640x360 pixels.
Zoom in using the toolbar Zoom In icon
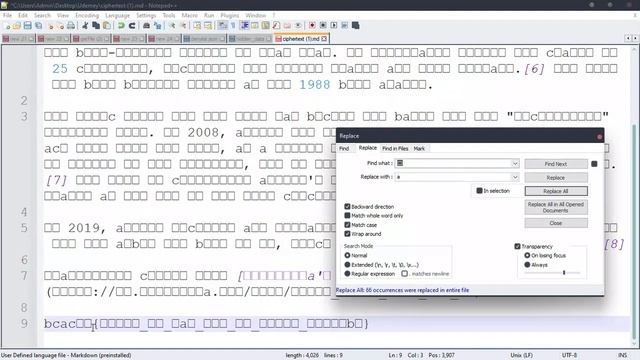point(172,25)
